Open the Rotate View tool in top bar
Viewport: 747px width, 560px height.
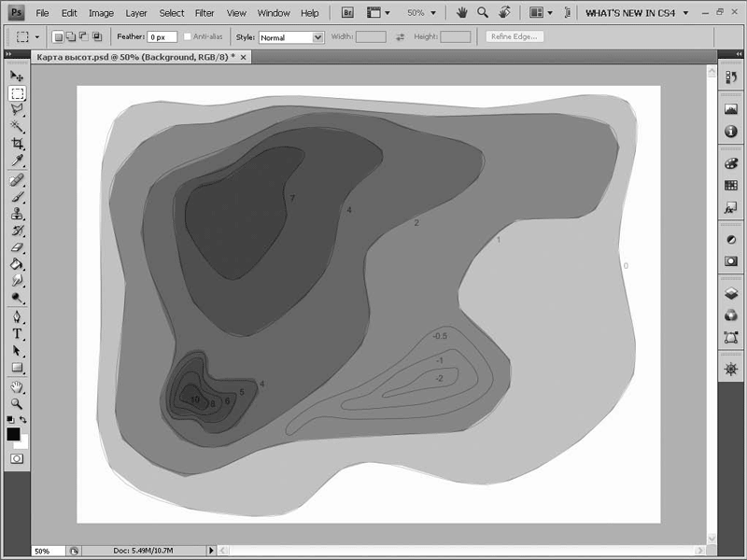coord(505,13)
